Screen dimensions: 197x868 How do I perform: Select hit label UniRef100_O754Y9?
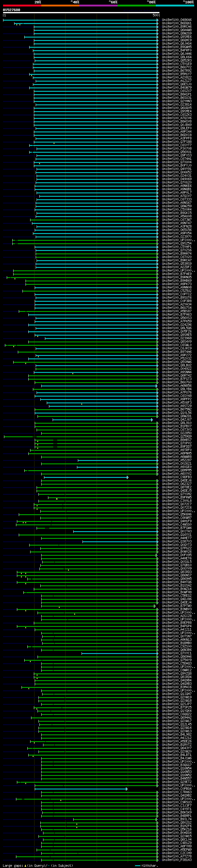[177, 660]
